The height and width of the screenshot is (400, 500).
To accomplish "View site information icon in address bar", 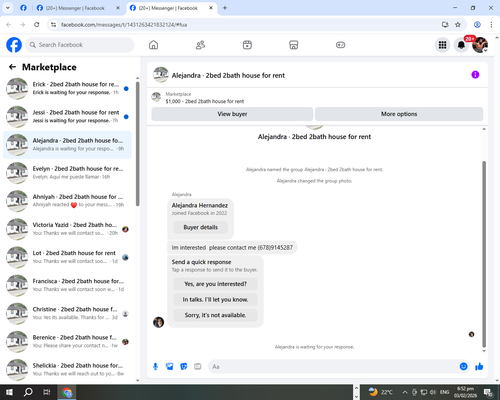I will 53,25.
